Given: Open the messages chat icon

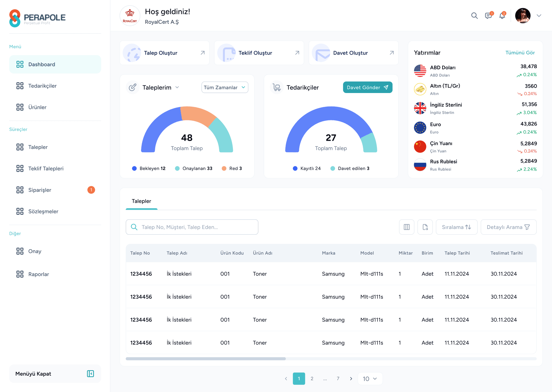Looking at the screenshot, I should 489,16.
